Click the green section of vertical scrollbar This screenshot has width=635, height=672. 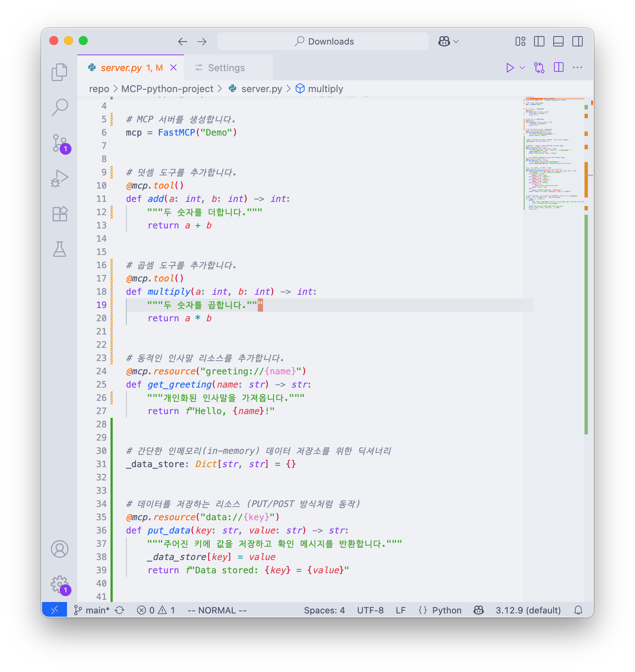pyautogui.click(x=586, y=324)
